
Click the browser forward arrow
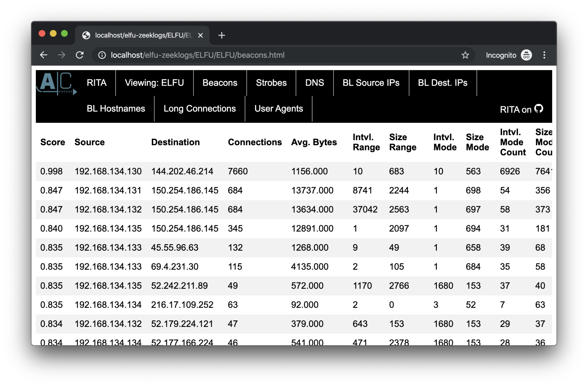[61, 55]
